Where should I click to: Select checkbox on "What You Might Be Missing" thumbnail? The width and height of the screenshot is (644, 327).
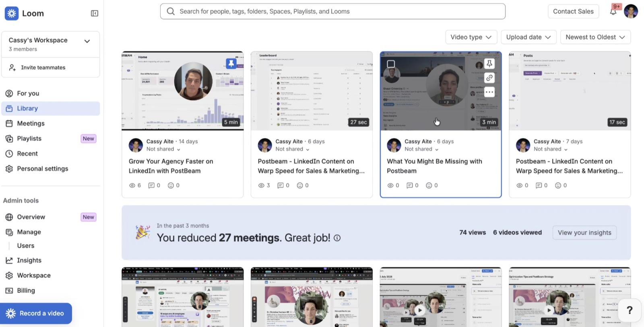point(391,64)
